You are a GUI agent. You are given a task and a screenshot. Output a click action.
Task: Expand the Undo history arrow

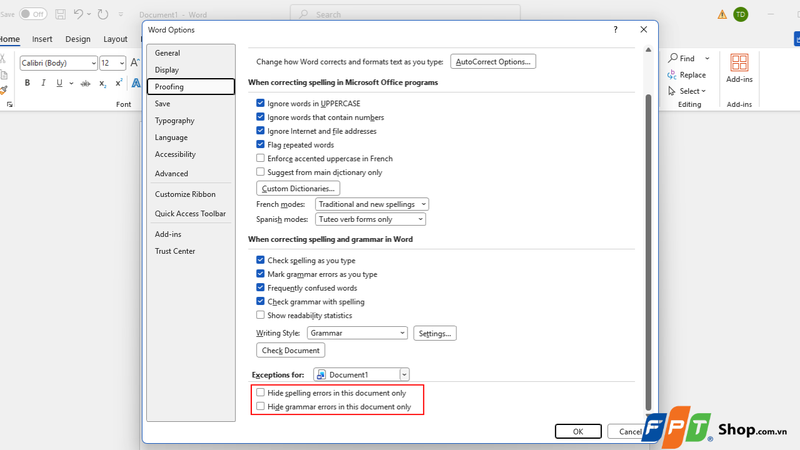click(x=89, y=14)
